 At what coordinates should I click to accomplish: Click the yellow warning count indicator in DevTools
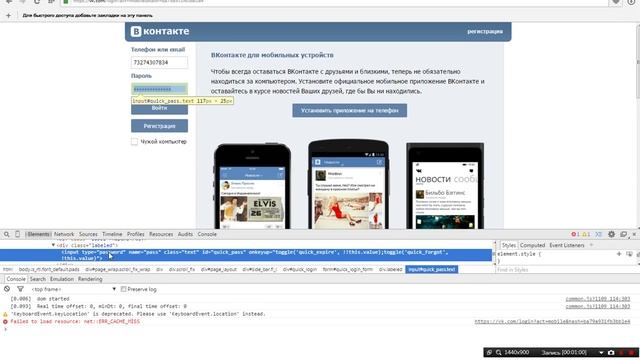coord(586,234)
